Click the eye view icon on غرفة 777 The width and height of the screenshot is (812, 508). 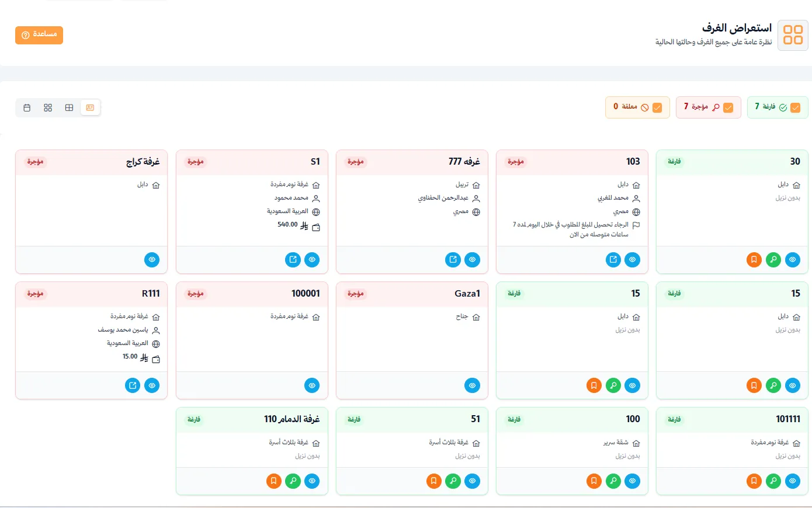point(472,260)
